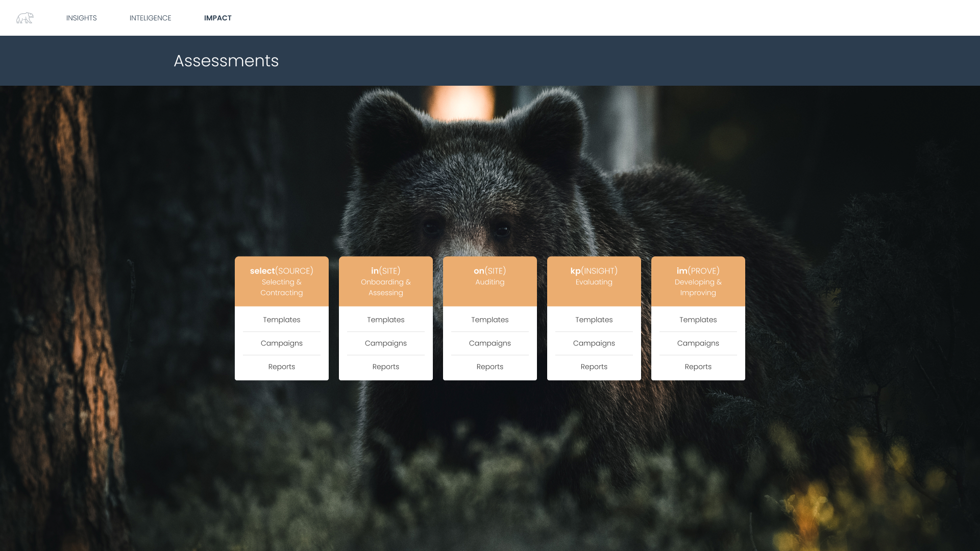This screenshot has width=980, height=551.
Task: Open Templates in the in(SITE) card
Action: coord(385,319)
